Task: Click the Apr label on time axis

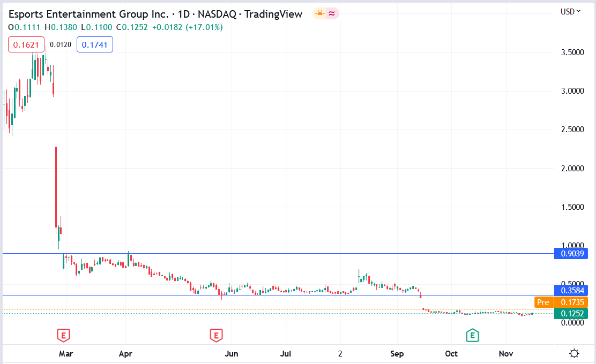Action: coord(125,354)
